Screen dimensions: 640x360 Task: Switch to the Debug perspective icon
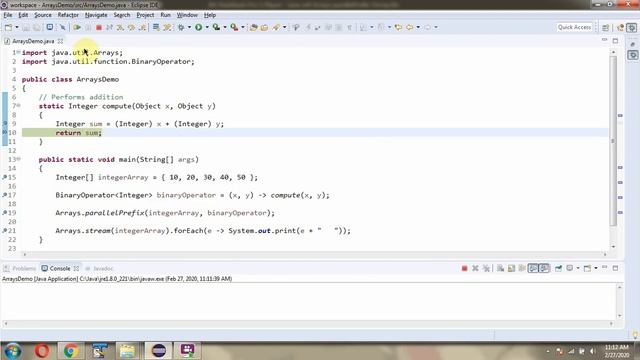click(632, 27)
